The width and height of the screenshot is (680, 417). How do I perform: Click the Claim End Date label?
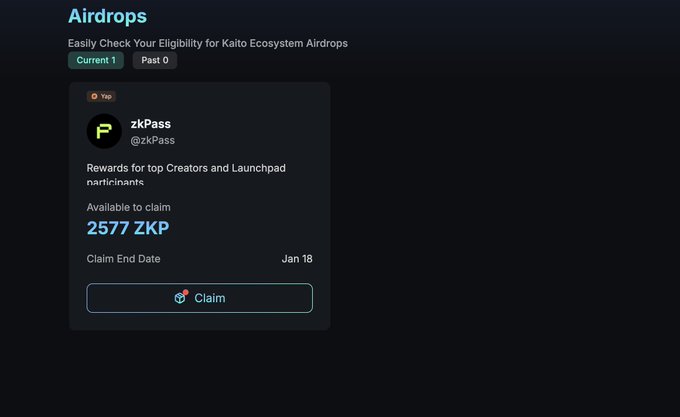(123, 259)
